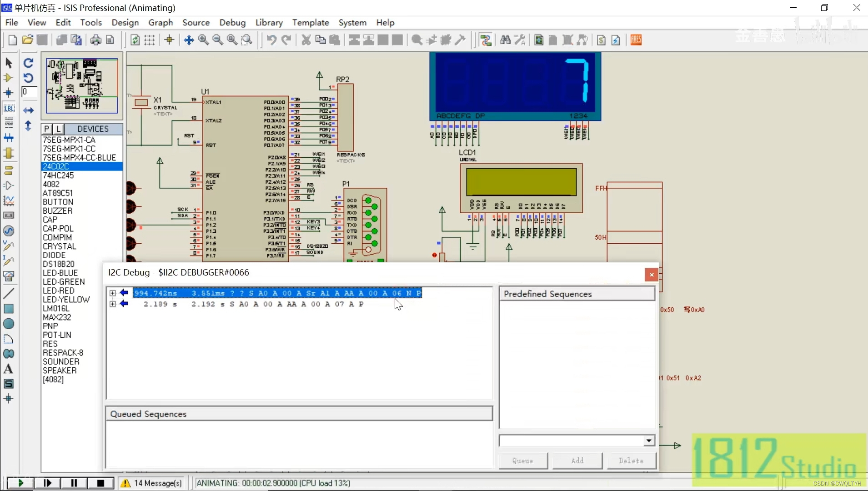Click the New design file icon
This screenshot has width=868, height=491.
click(13, 40)
